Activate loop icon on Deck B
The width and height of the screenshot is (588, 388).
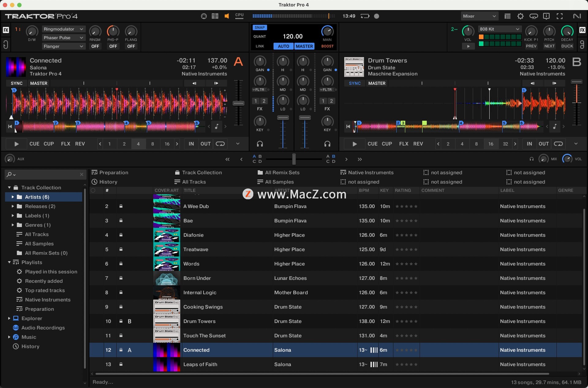[x=558, y=144]
